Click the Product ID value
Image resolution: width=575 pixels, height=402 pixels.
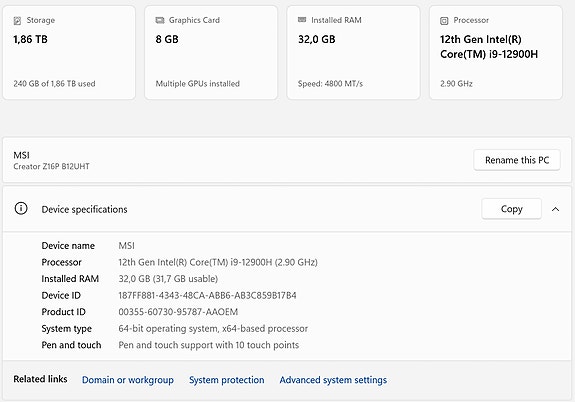coord(178,312)
